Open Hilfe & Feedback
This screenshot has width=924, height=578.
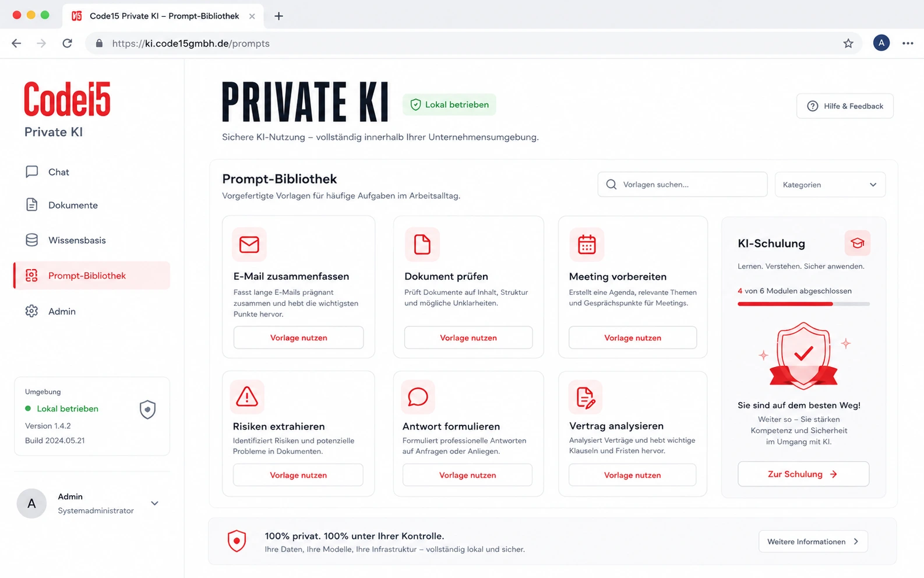[x=845, y=106]
